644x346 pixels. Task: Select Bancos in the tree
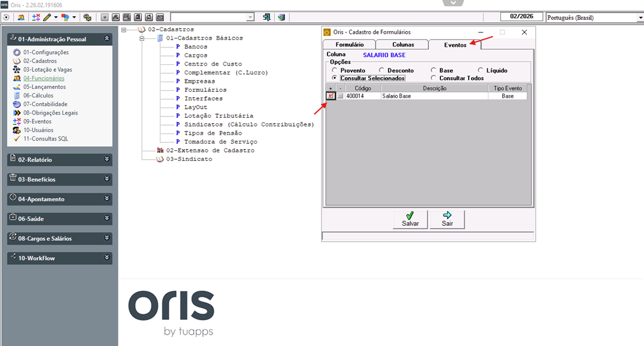(x=196, y=47)
